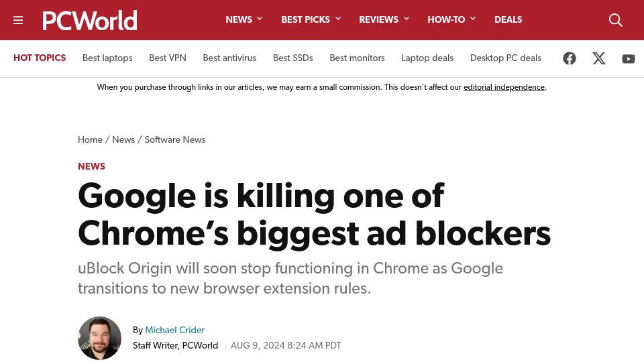Open the Best VPN hot topic

[168, 58]
